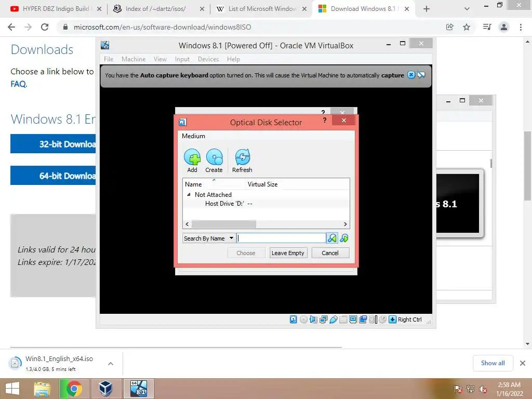The height and width of the screenshot is (399, 532).
Task: Click audio status bar icon
Action: pyautogui.click(x=313, y=320)
